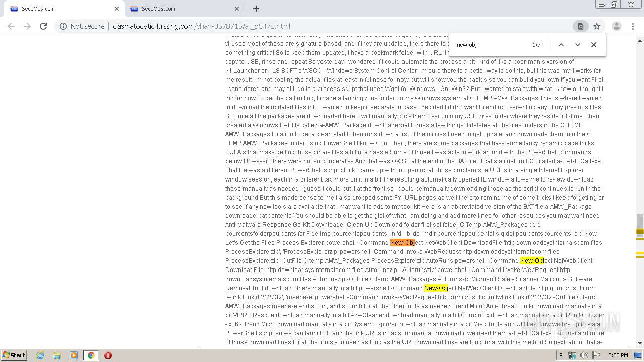Image resolution: width=644 pixels, height=362 pixels.
Task: Click the Chrome taskbar icon
Action: click(91, 355)
